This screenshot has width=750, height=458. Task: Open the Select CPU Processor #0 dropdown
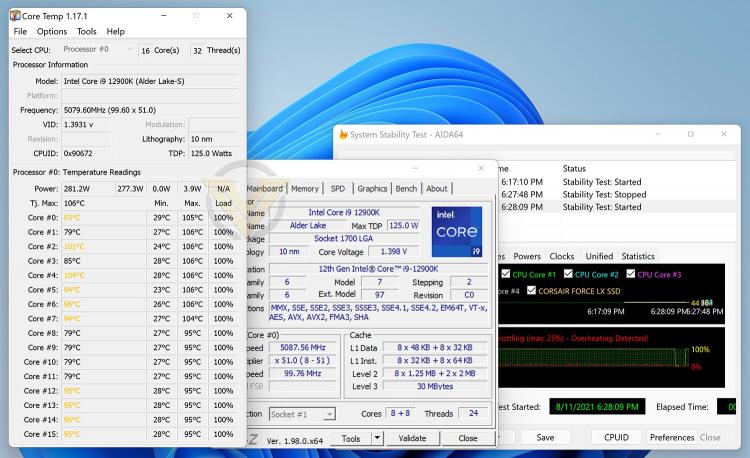(x=98, y=49)
